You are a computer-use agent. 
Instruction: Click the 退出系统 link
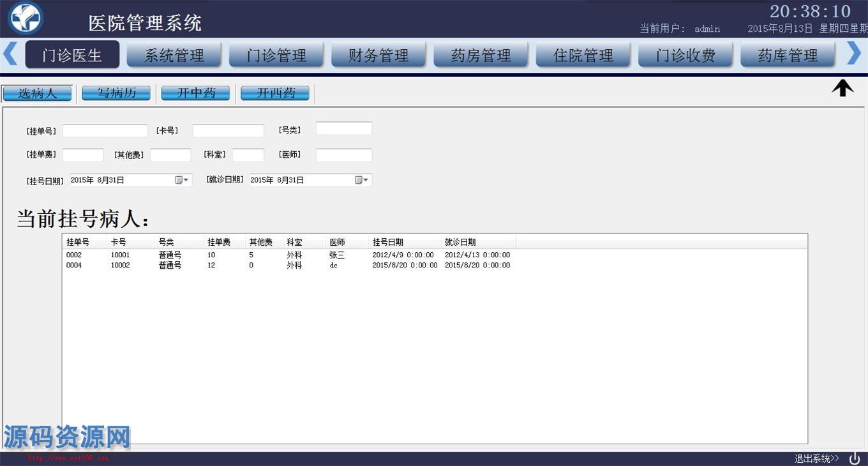point(816,458)
